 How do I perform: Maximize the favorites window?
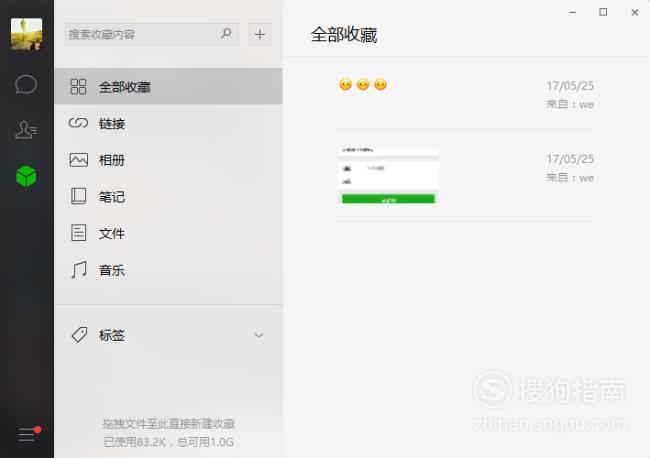[603, 12]
